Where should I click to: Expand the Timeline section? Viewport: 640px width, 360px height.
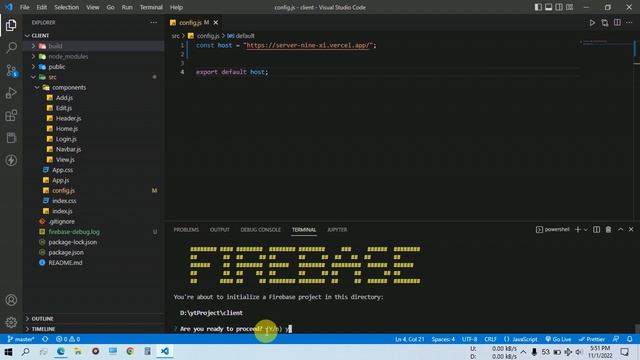pyautogui.click(x=94, y=329)
